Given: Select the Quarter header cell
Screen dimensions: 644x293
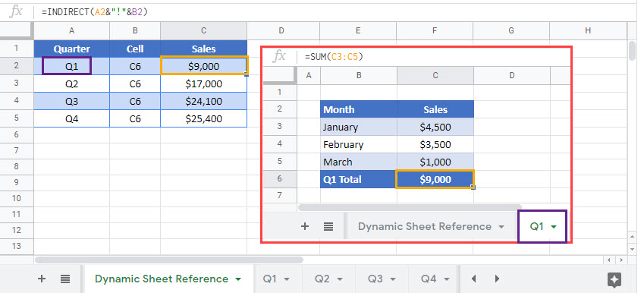Looking at the screenshot, I should click(71, 49).
